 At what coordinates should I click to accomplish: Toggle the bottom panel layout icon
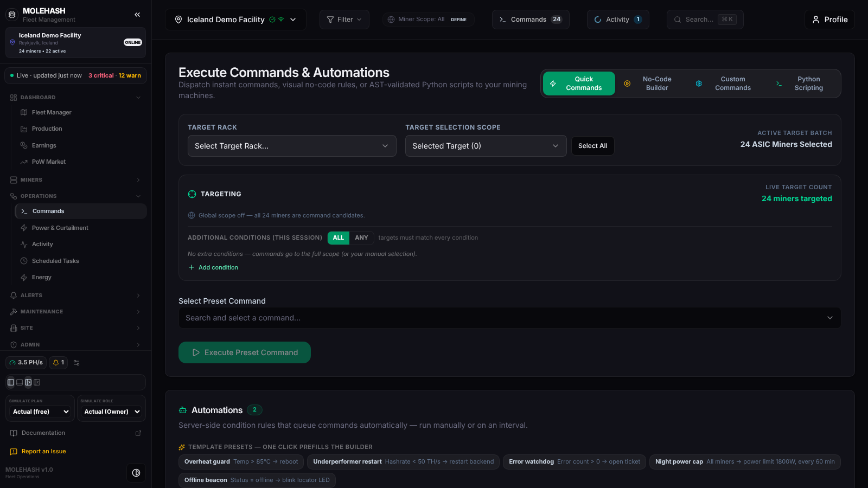click(x=20, y=382)
